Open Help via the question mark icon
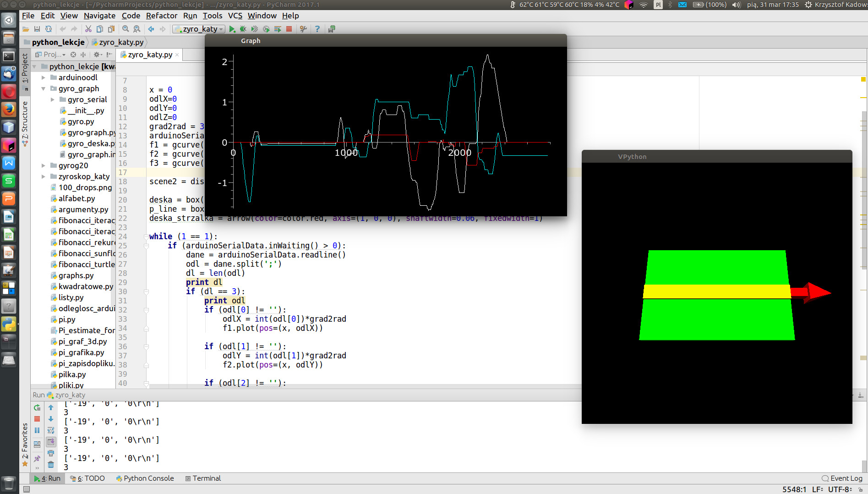 317,29
